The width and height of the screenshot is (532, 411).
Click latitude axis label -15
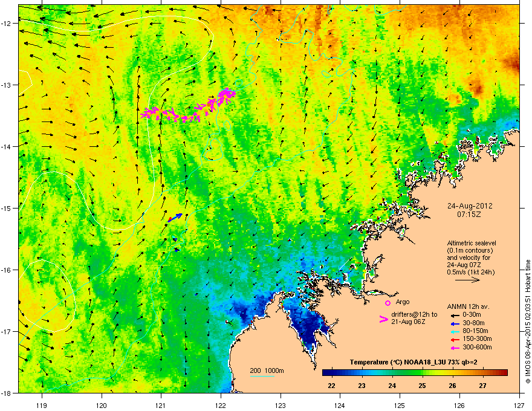(x=7, y=208)
